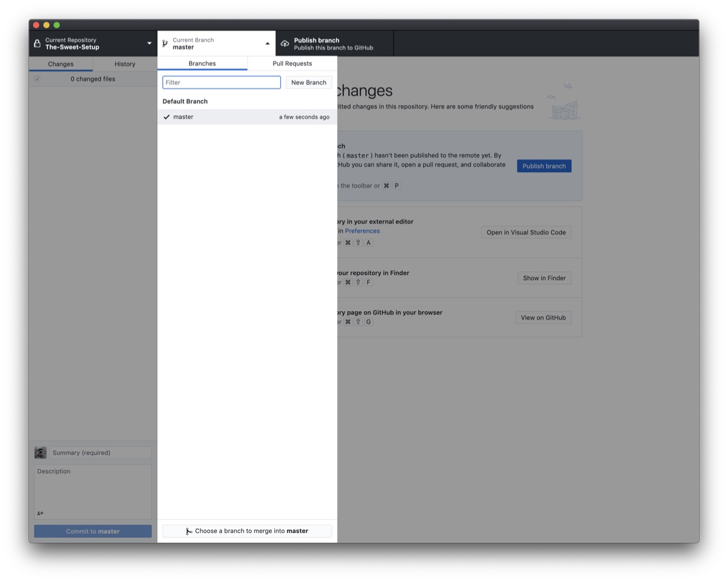Switch to the History tab
Image resolution: width=728 pixels, height=581 pixels.
click(x=125, y=64)
